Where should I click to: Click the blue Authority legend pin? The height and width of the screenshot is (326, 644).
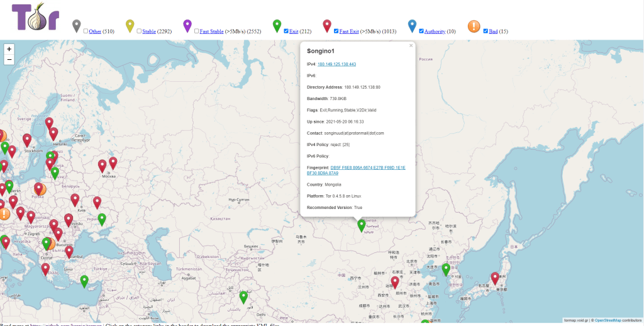(412, 26)
